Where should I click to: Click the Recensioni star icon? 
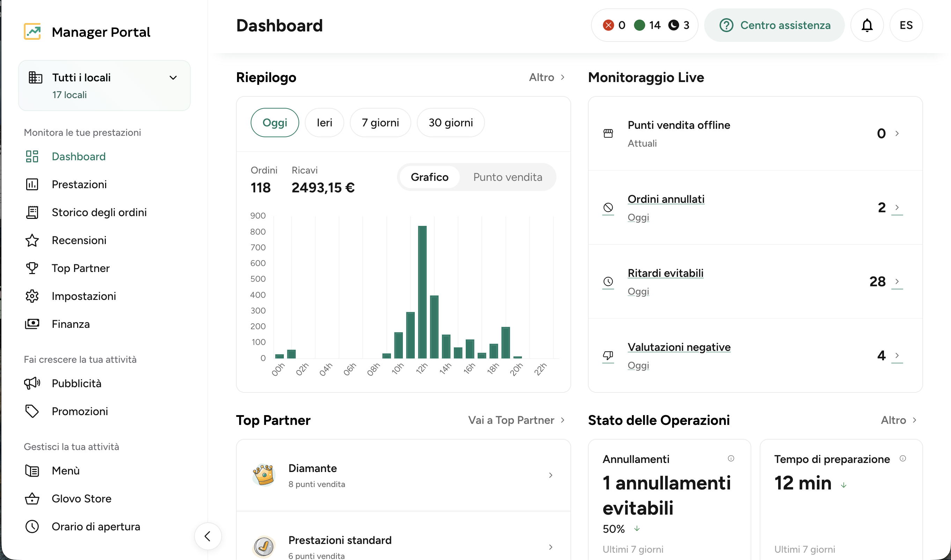point(32,240)
